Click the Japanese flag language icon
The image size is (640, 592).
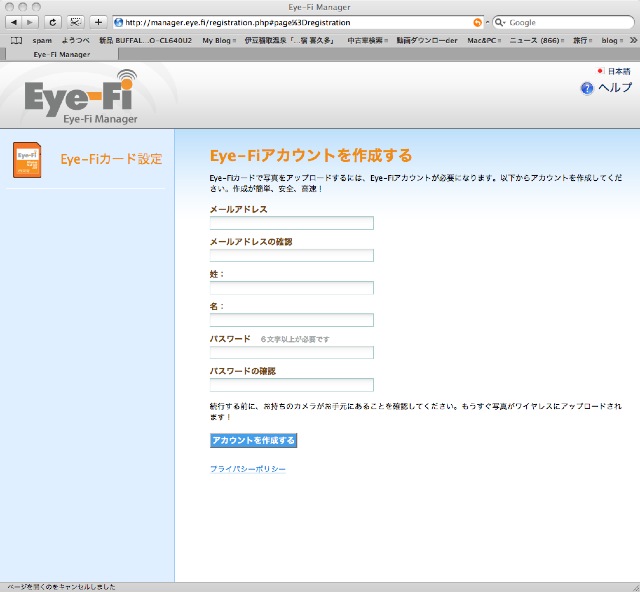(600, 71)
